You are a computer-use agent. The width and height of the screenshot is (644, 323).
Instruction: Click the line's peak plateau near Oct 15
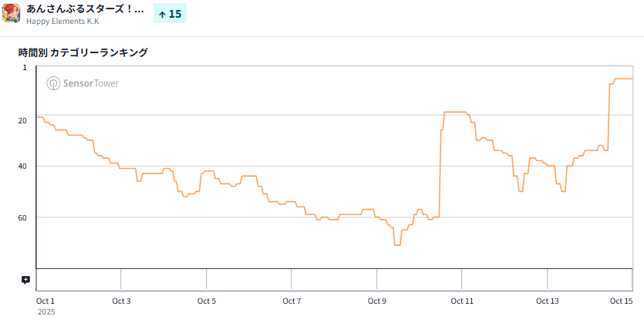[x=623, y=79]
